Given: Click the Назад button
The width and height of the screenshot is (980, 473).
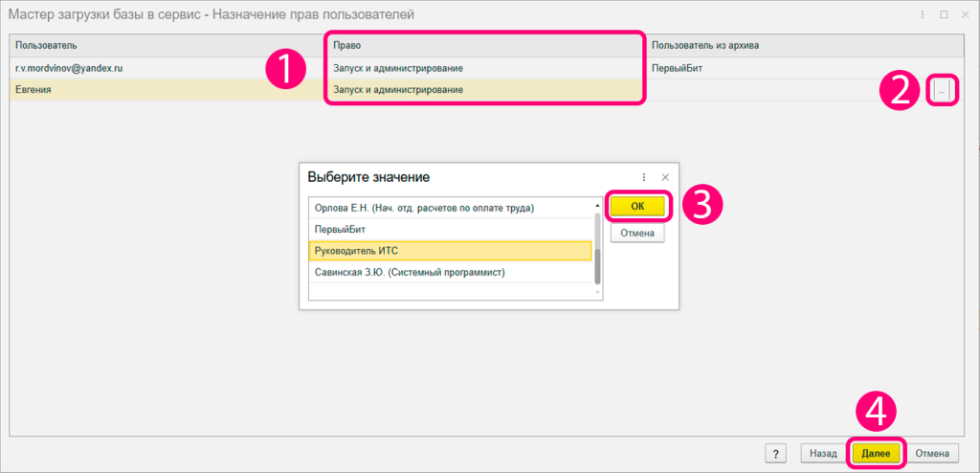Looking at the screenshot, I should tap(823, 452).
